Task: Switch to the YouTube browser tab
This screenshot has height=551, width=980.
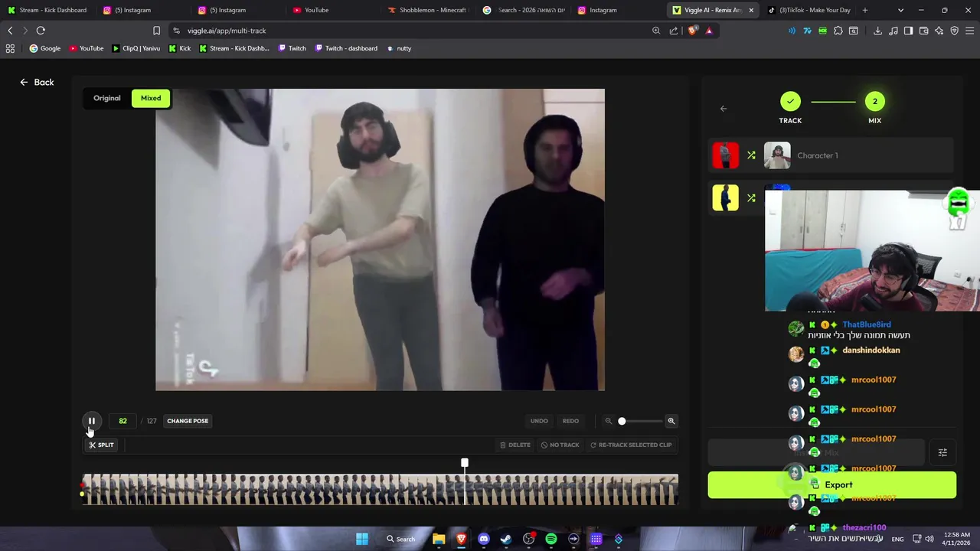Action: tap(316, 10)
